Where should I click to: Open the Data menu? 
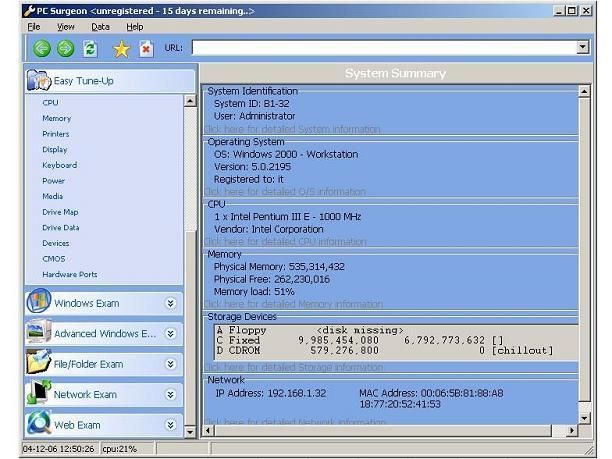tap(100, 27)
